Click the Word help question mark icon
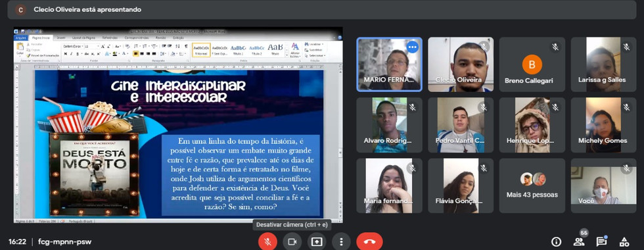Screen dimensions: 644x250 click(x=340, y=38)
